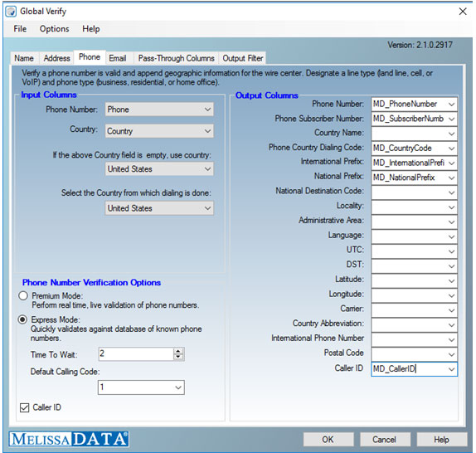The image size is (476, 453).
Task: Select the Phone tab
Action: [x=90, y=57]
